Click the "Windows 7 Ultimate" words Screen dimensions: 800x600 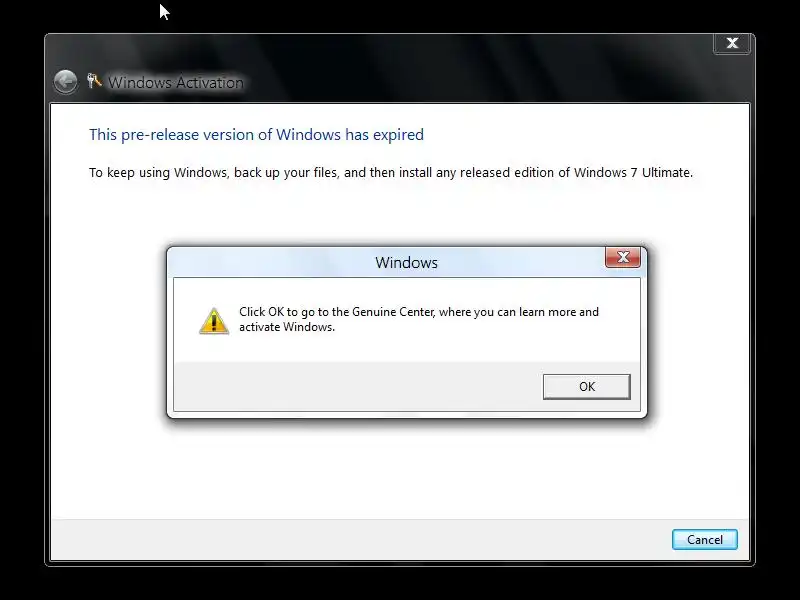click(633, 172)
